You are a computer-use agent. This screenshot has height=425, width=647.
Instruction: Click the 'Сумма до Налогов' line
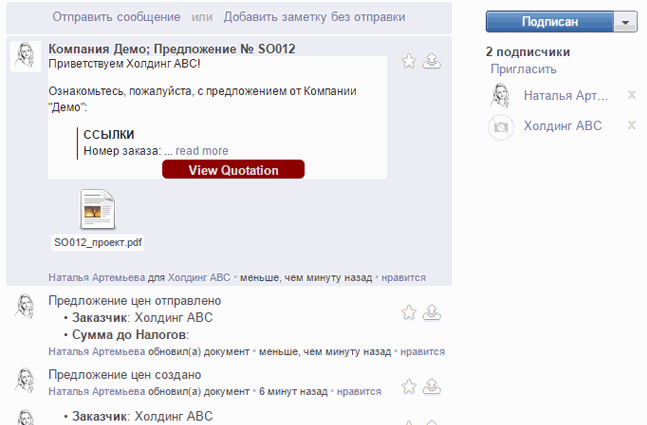click(130, 335)
